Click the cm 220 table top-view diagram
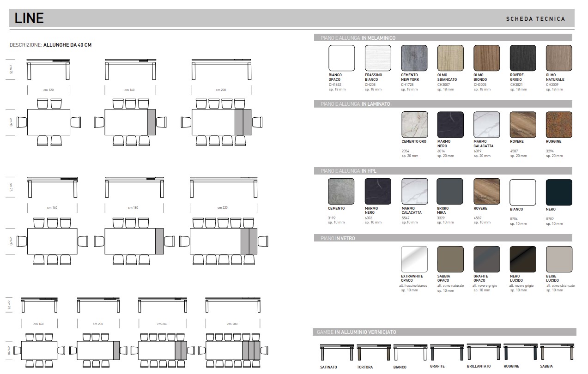Image resolution: width=588 pixels, height=374 pixels. (x=223, y=241)
